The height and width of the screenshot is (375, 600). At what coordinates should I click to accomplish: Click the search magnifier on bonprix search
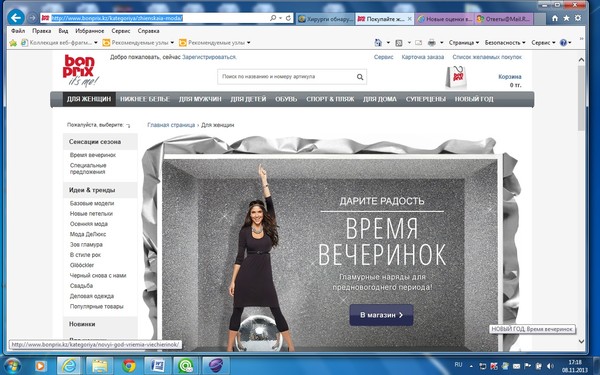point(360,77)
